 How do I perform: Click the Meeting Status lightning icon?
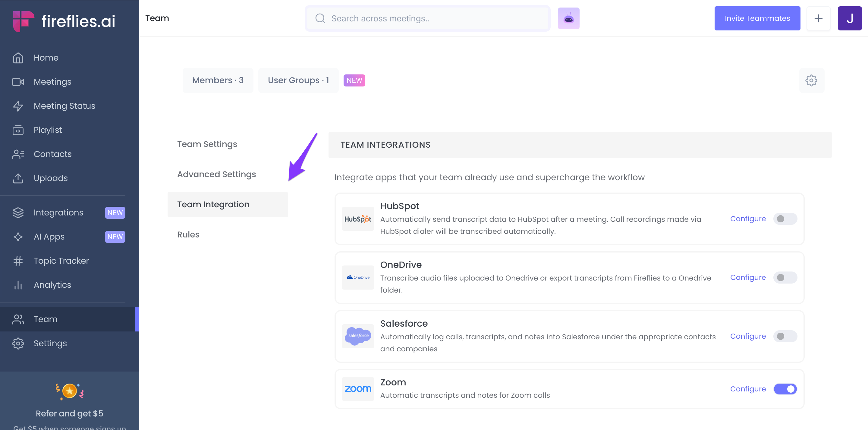pos(18,106)
